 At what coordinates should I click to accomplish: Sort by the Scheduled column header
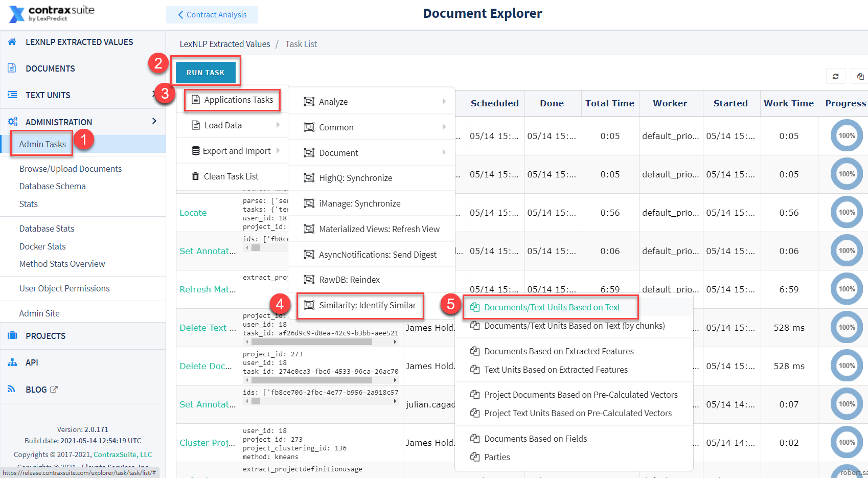click(494, 103)
